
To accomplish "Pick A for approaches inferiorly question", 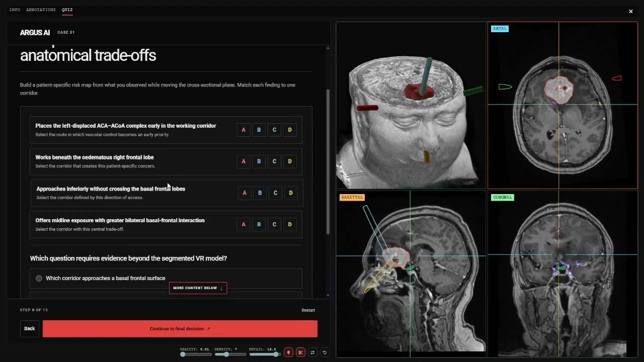I will coord(245,193).
